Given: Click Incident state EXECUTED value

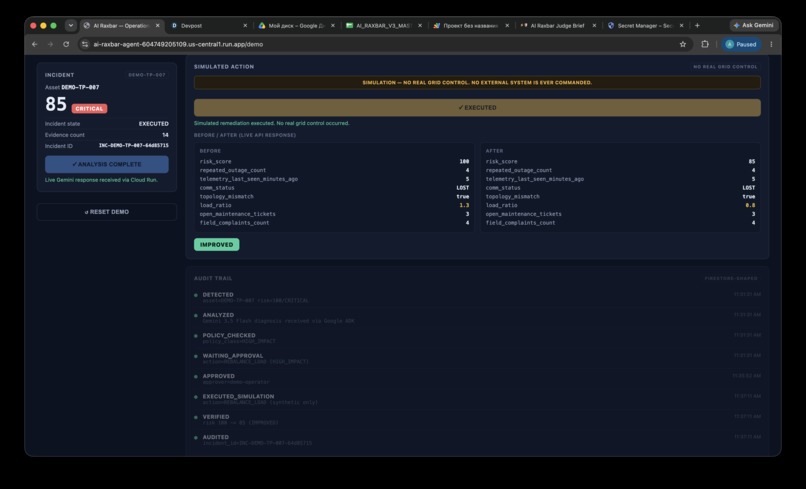Looking at the screenshot, I should click(x=153, y=124).
